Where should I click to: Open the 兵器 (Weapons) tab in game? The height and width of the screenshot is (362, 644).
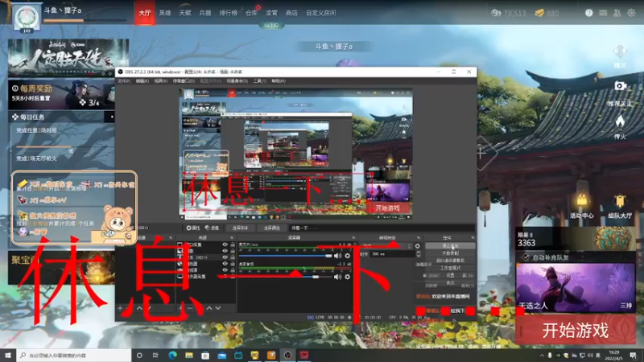pyautogui.click(x=205, y=13)
